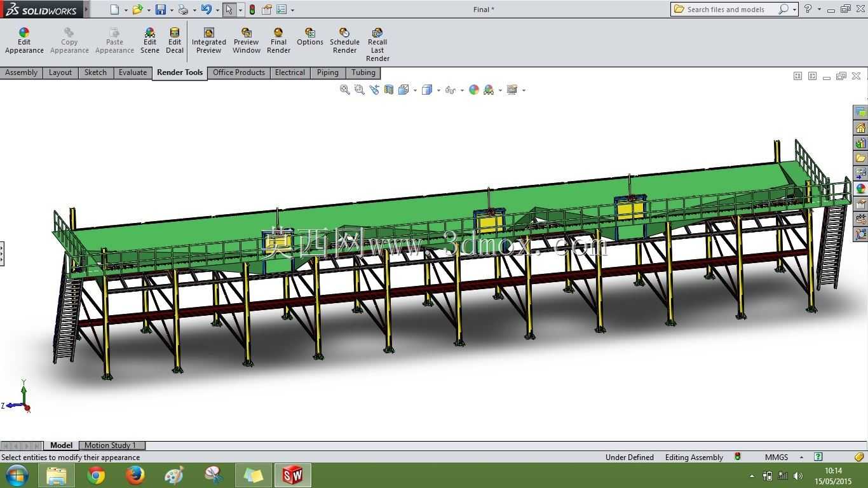
Task: Switch to the Layout tab
Action: pyautogui.click(x=60, y=72)
